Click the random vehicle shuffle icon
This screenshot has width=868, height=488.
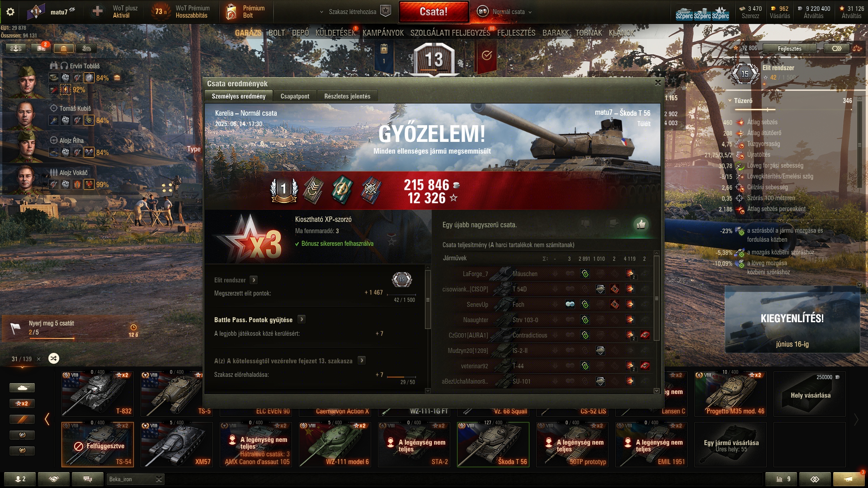coord(53,358)
